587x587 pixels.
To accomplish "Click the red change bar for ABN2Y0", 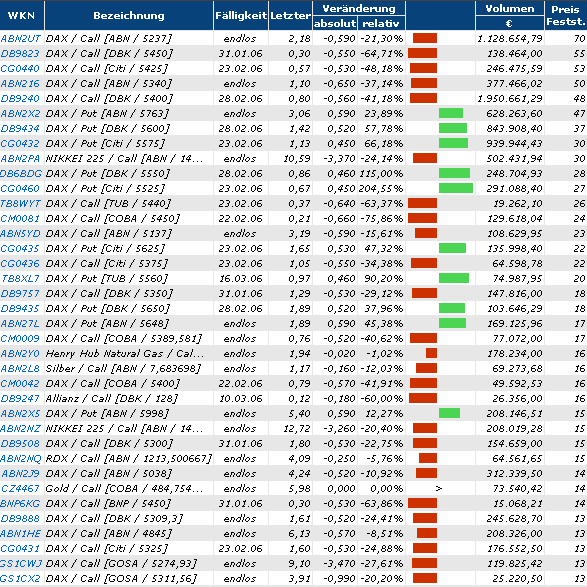I will [x=431, y=353].
